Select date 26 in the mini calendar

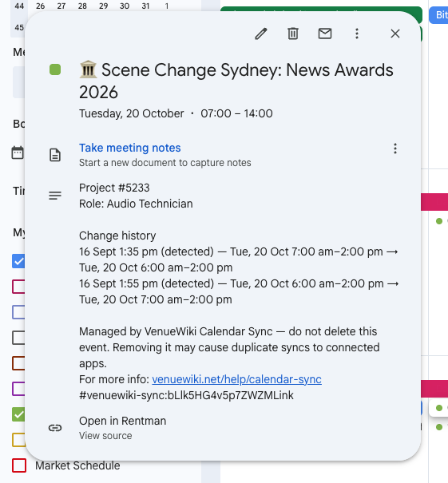[41, 6]
